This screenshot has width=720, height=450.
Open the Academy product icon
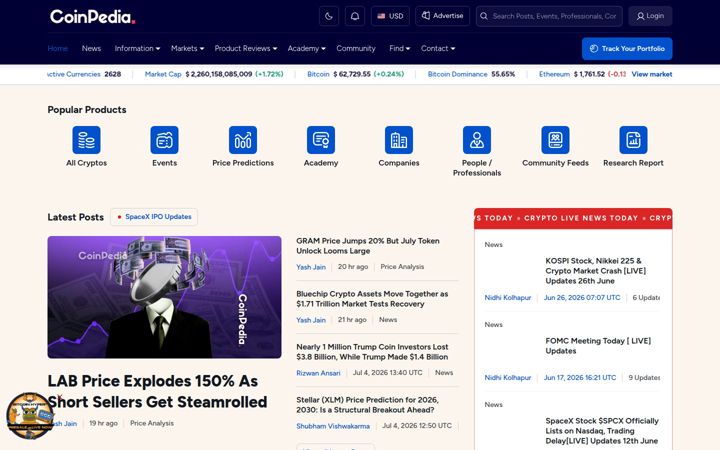point(321,140)
